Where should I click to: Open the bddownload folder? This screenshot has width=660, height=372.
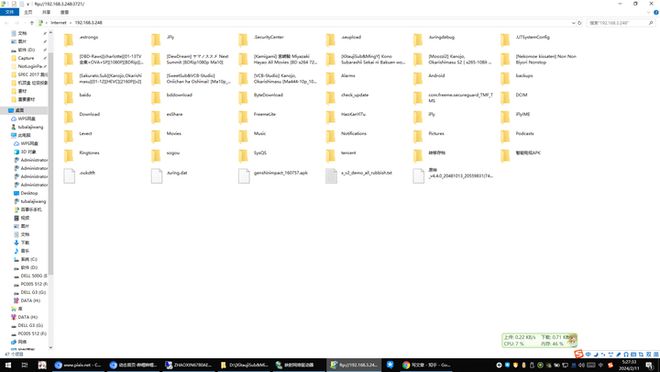point(172,98)
